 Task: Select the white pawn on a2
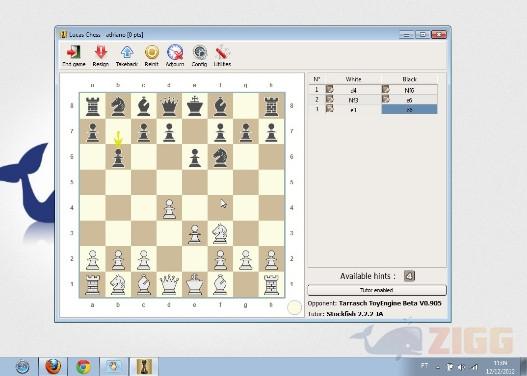pyautogui.click(x=93, y=260)
